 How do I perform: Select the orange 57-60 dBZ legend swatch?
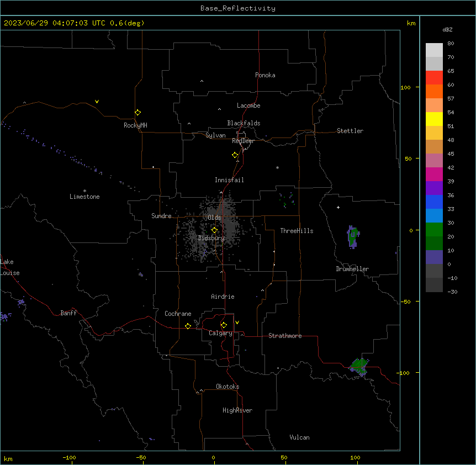click(x=434, y=91)
